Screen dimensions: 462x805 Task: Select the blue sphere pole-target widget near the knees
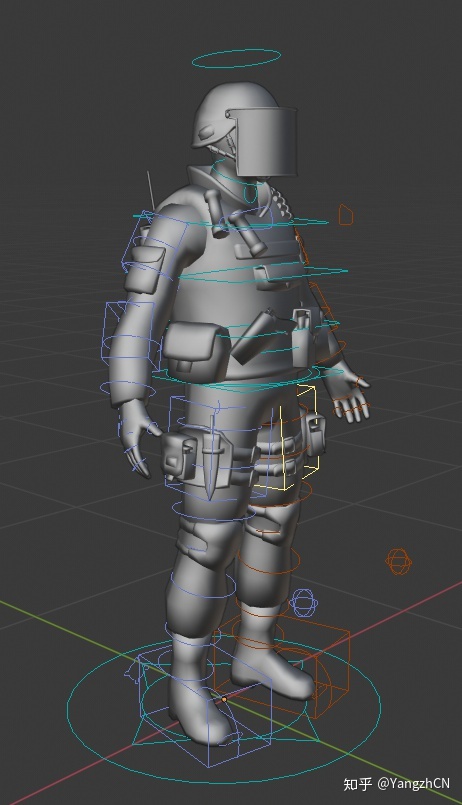coord(303,603)
